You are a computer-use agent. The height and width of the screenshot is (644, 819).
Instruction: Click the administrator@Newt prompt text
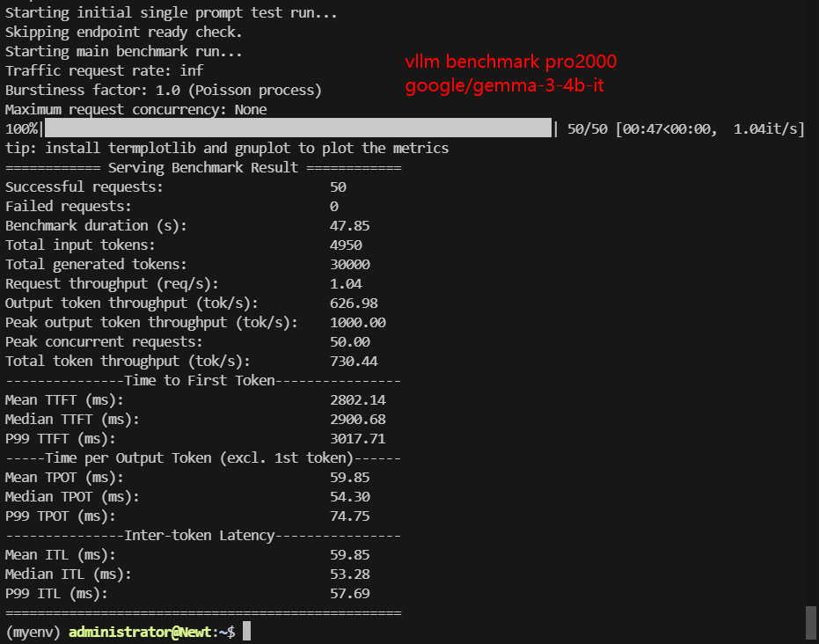140,632
